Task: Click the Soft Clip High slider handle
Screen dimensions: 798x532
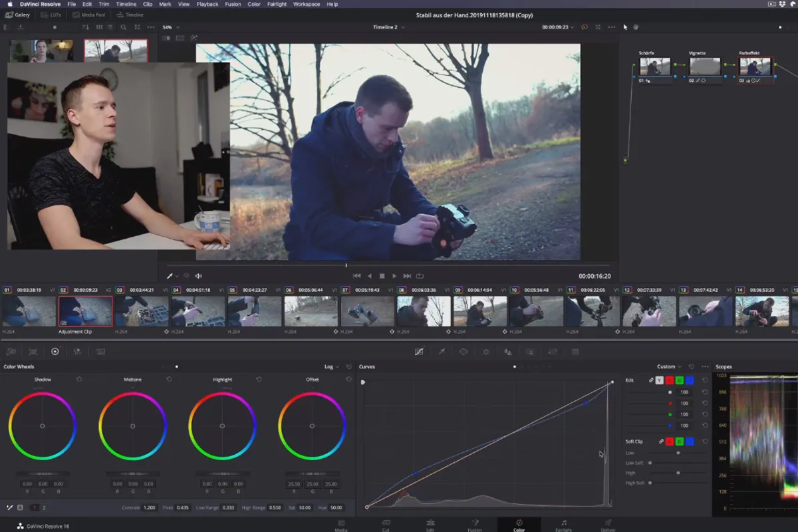Action: click(x=678, y=473)
